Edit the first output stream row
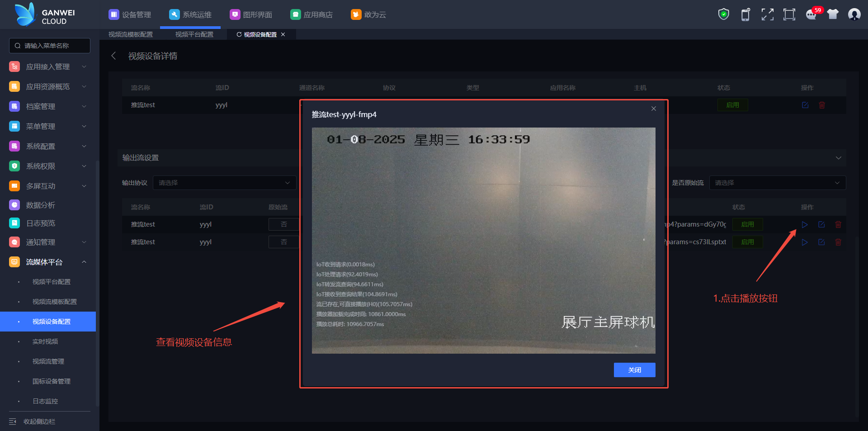Viewport: 868px width, 431px height. pos(821,224)
